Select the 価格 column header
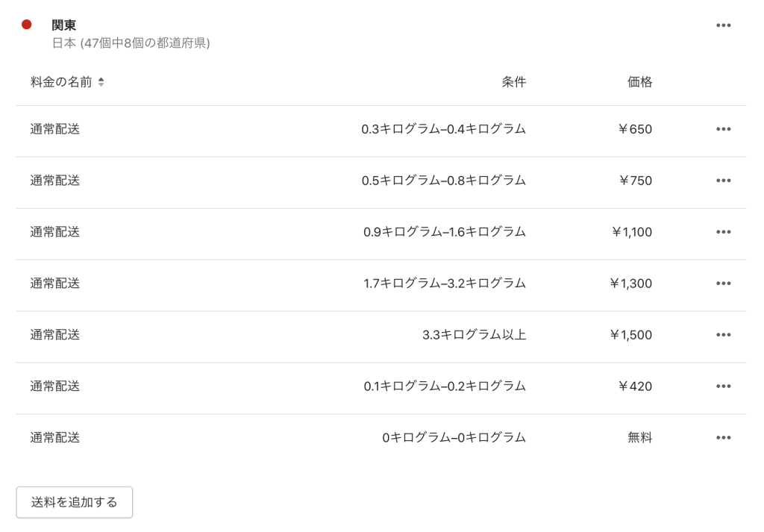 [639, 82]
